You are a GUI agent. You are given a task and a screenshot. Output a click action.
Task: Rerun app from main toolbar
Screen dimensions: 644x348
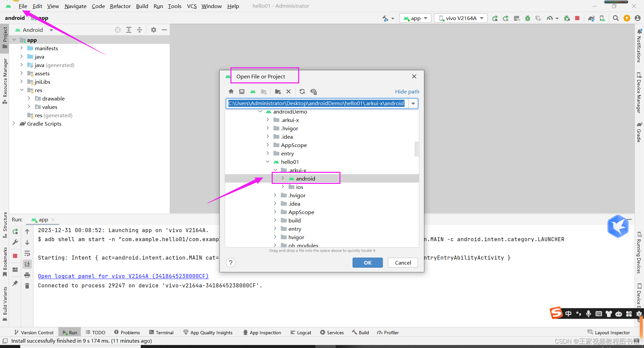point(495,18)
